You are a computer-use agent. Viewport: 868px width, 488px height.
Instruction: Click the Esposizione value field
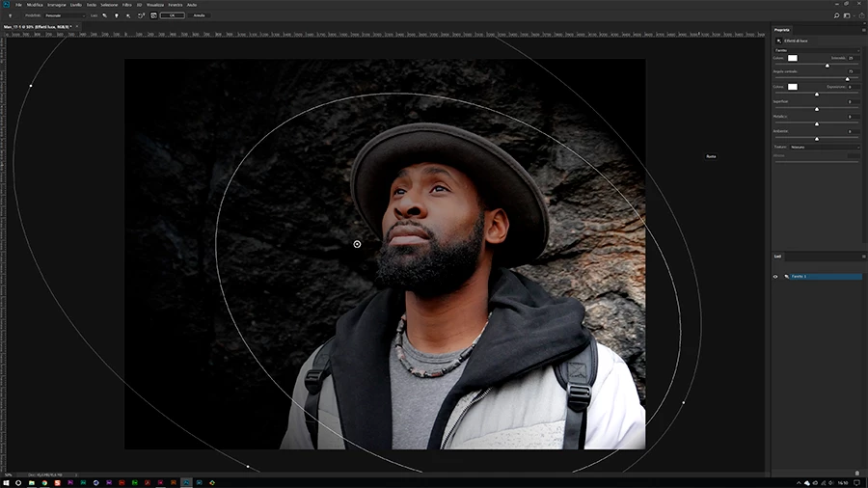coord(854,87)
